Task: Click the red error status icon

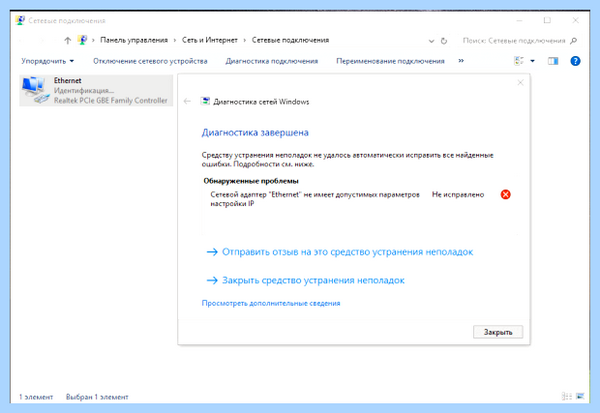Action: (x=505, y=194)
